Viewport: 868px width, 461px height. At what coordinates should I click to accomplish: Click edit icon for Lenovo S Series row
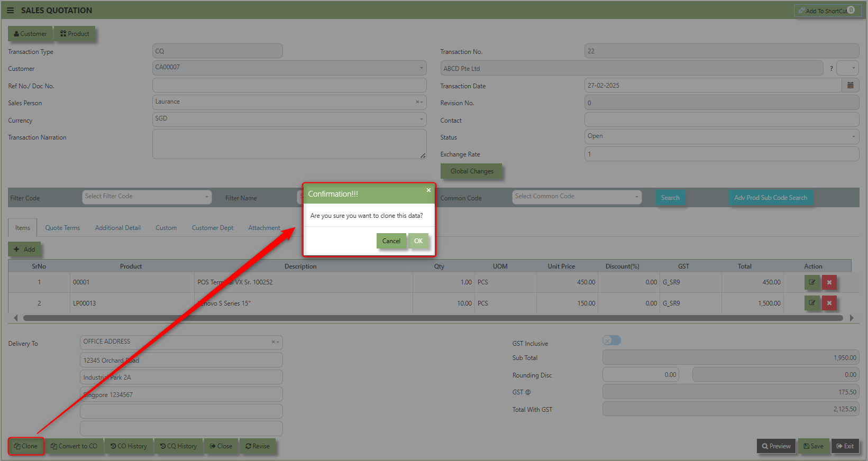click(811, 303)
